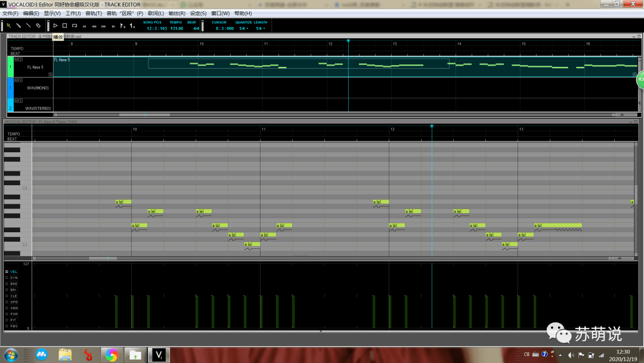Mute the WAV(STEREO) track

(x=16, y=101)
